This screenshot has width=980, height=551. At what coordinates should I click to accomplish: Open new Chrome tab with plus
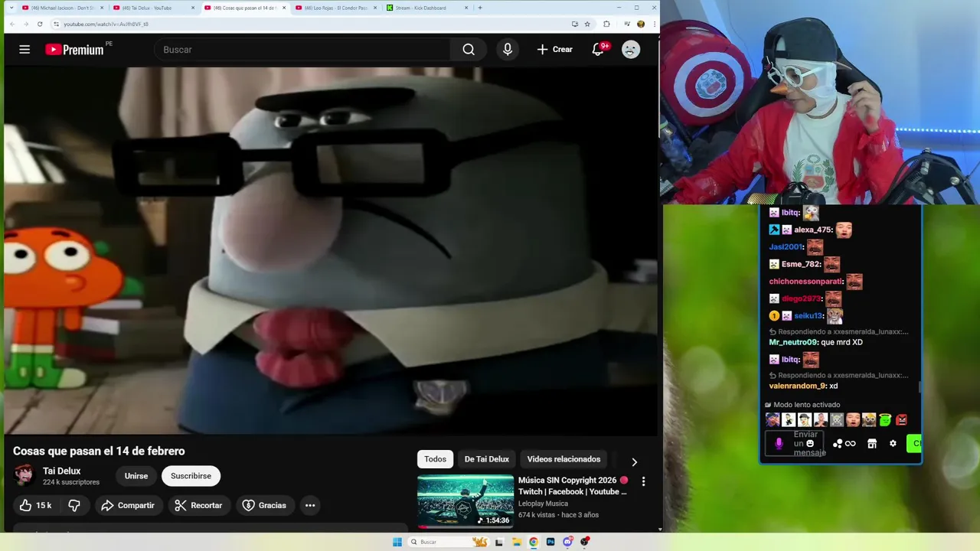pos(480,8)
